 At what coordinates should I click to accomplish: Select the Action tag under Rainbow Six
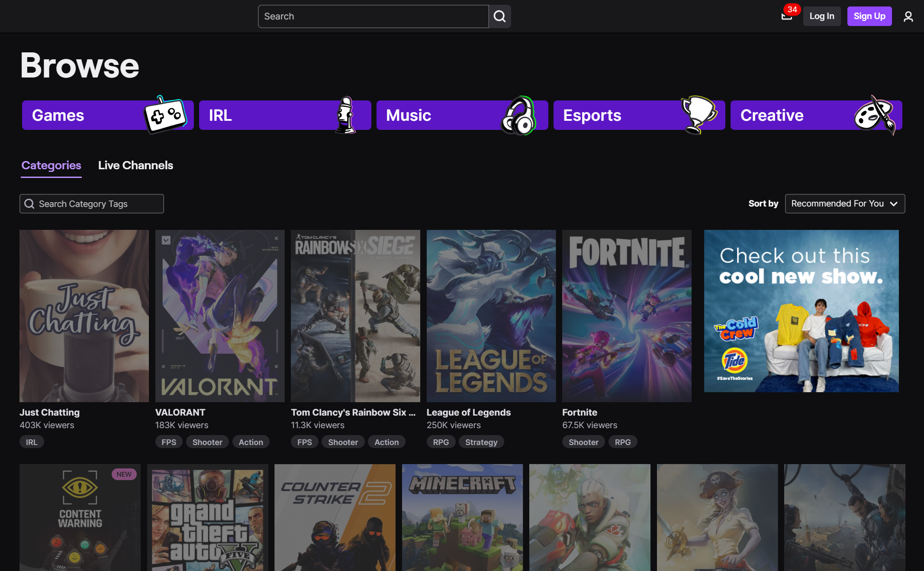coord(386,442)
